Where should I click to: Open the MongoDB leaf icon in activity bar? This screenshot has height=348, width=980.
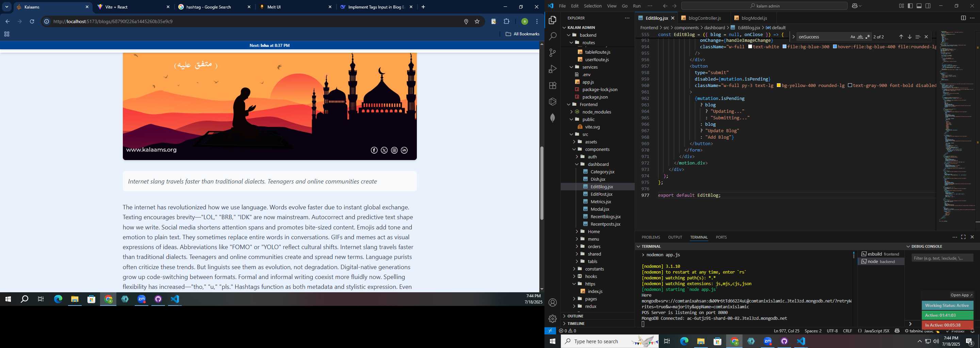552,118
